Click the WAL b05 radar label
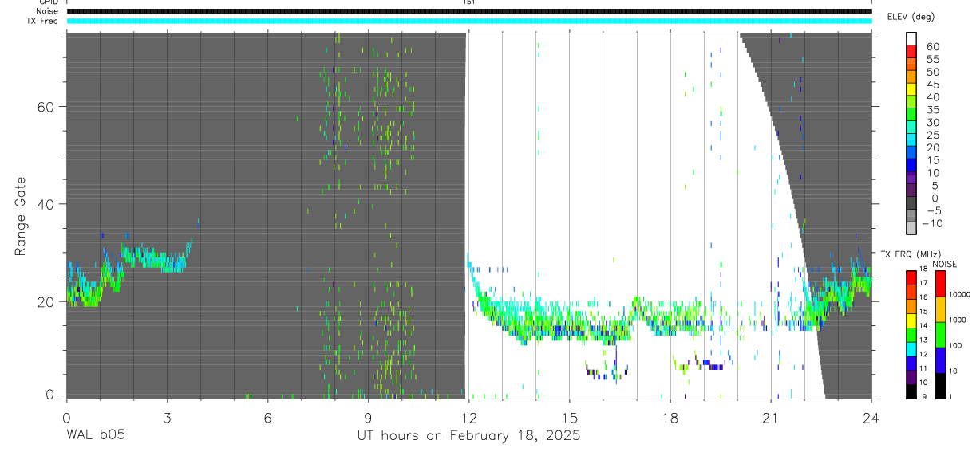 pyautogui.click(x=95, y=435)
